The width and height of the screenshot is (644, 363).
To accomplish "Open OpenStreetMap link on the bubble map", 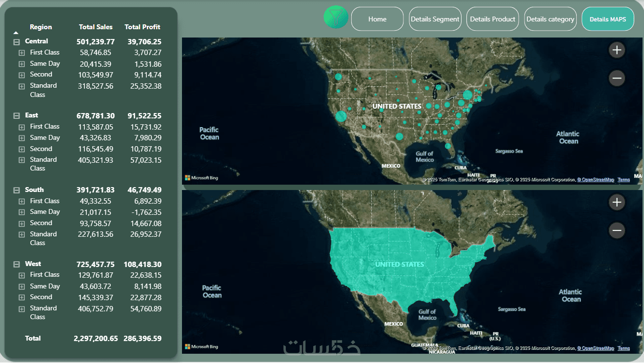I will tap(596, 180).
